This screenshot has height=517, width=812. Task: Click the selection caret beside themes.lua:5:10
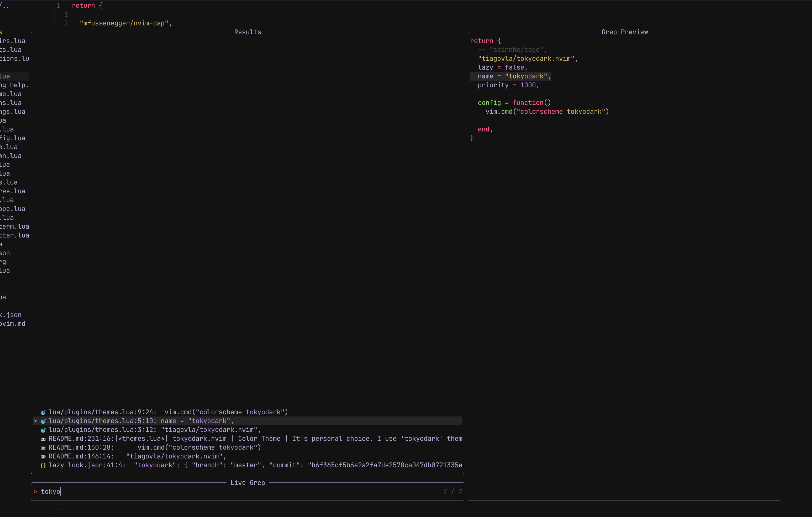[x=35, y=421]
